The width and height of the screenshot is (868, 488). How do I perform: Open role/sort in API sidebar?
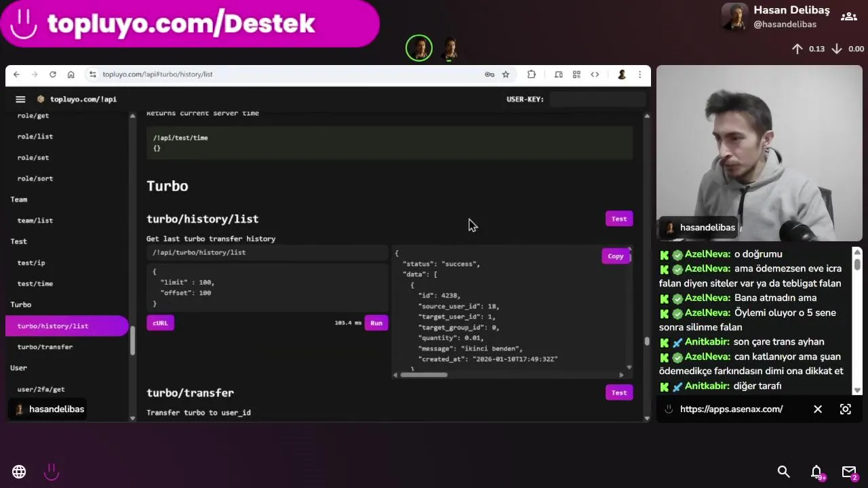[35, 179]
